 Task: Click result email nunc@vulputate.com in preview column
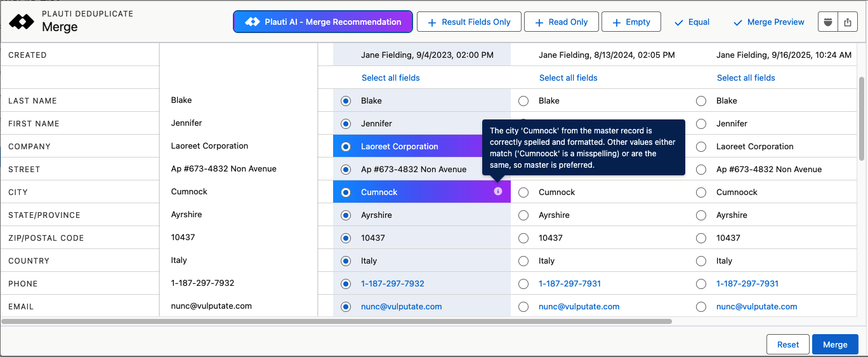(x=211, y=306)
